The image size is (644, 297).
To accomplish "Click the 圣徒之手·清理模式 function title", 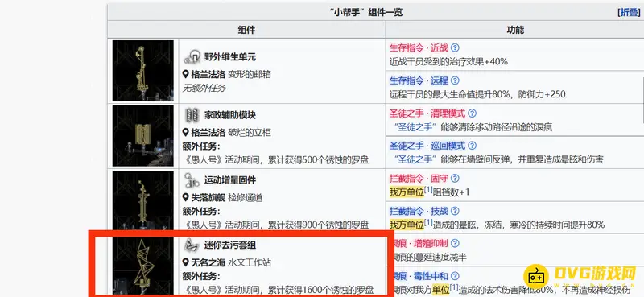I will tap(427, 113).
